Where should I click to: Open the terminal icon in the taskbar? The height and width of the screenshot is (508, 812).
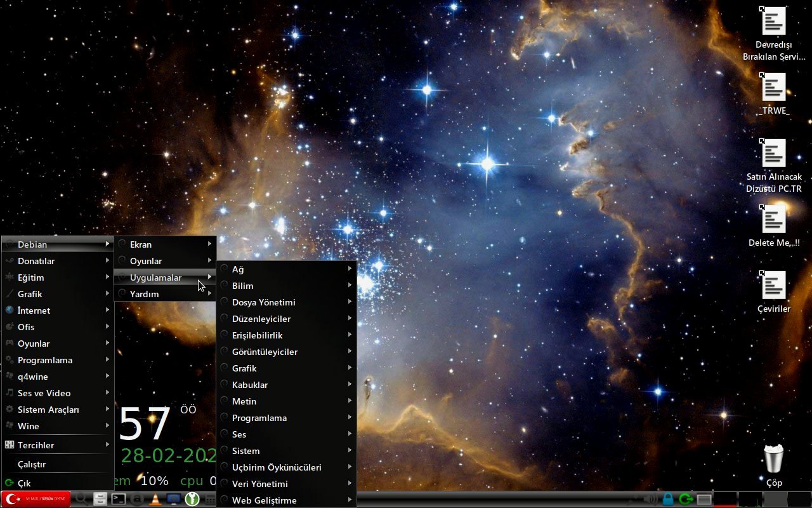(118, 499)
